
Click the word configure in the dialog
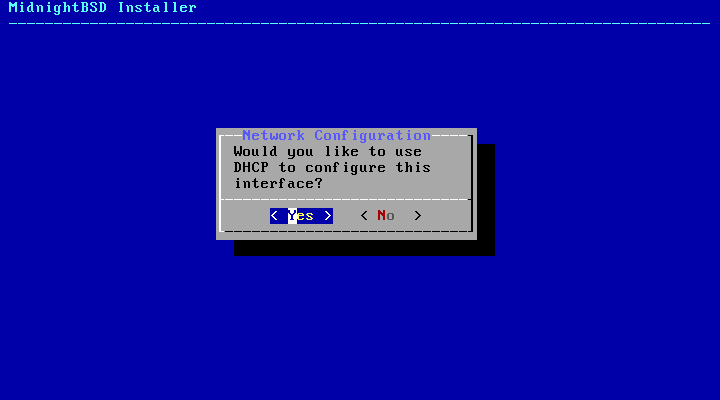345,168
